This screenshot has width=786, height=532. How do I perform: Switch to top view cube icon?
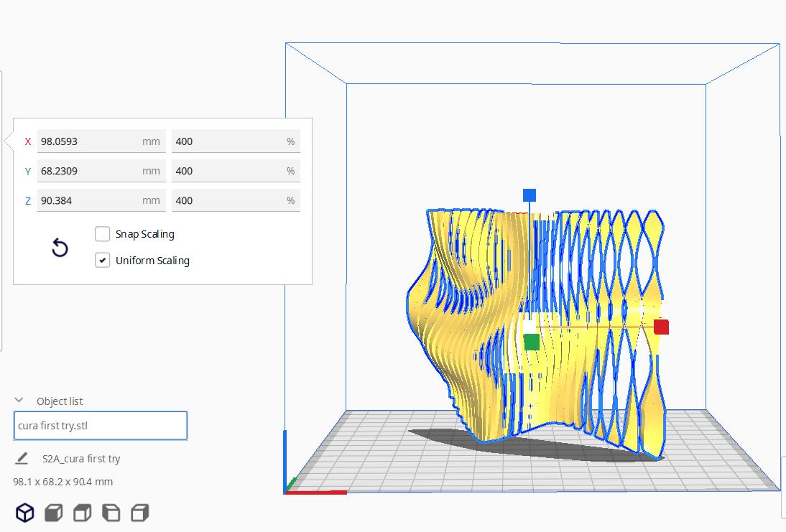(x=82, y=513)
